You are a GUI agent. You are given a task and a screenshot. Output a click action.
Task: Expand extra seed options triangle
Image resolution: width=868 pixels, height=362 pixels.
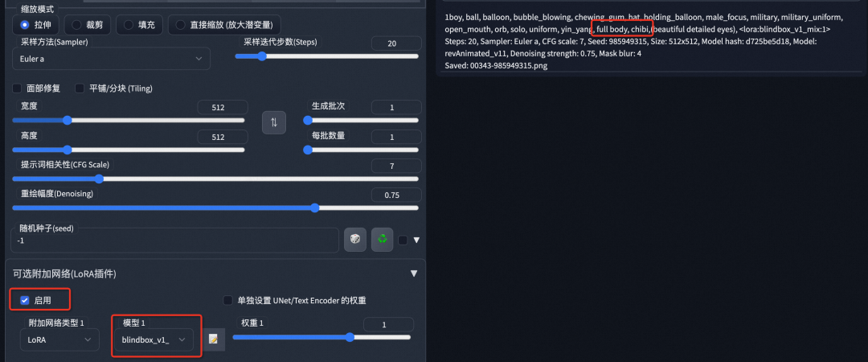click(x=416, y=240)
